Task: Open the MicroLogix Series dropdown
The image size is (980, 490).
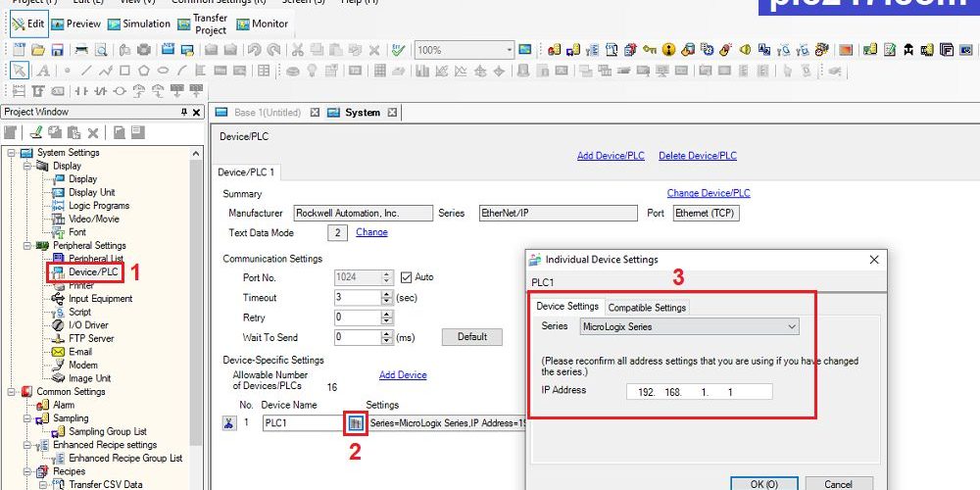Action: pos(792,326)
